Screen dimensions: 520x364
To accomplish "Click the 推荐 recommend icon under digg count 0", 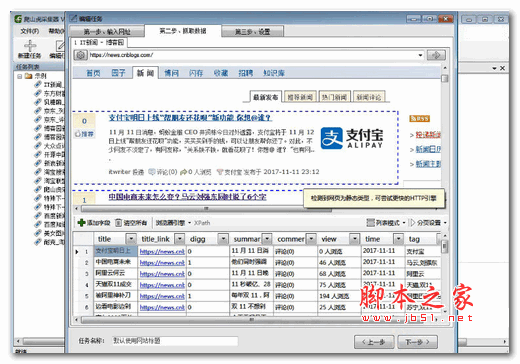I will click(77, 134).
